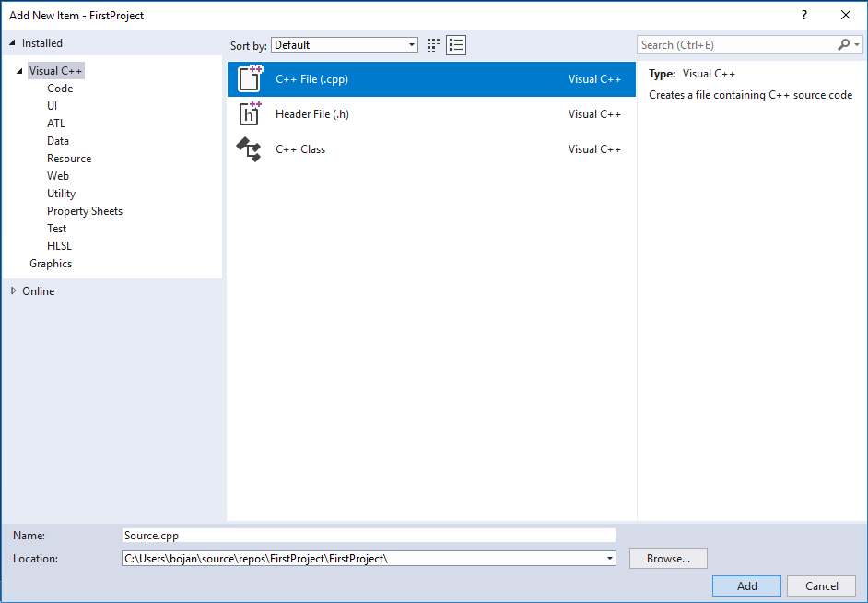Viewport: 868px width, 603px height.
Task: Select the ATL category
Action: point(56,123)
